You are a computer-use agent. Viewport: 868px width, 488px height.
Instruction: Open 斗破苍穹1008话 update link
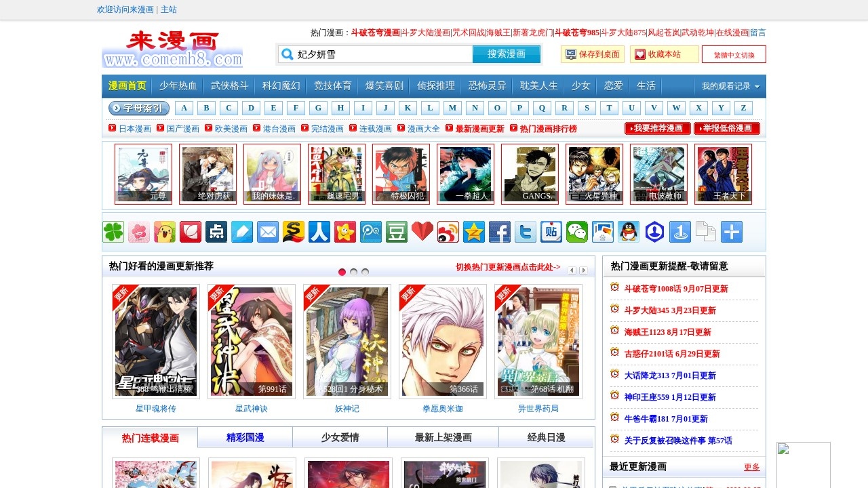(x=676, y=289)
